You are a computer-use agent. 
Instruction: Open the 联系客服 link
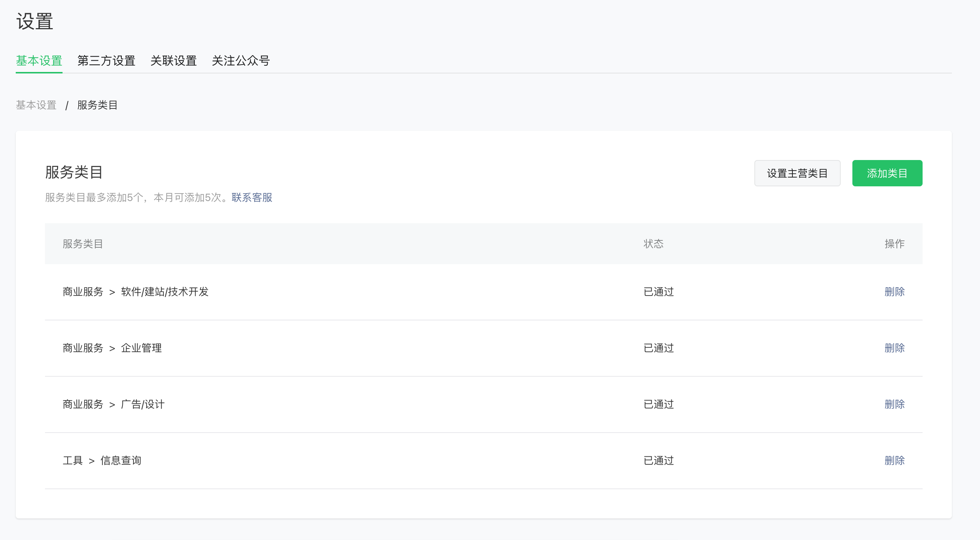(252, 198)
